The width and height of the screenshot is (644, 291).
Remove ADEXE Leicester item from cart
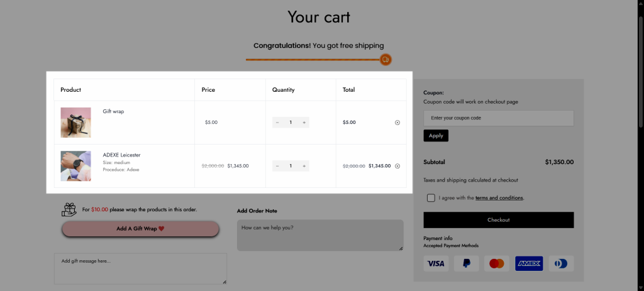(397, 166)
